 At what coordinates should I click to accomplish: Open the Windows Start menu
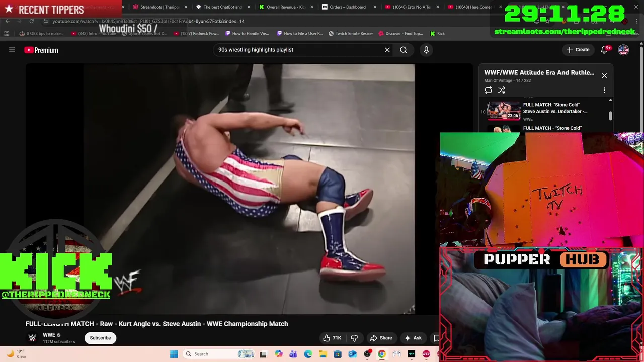[x=174, y=354]
